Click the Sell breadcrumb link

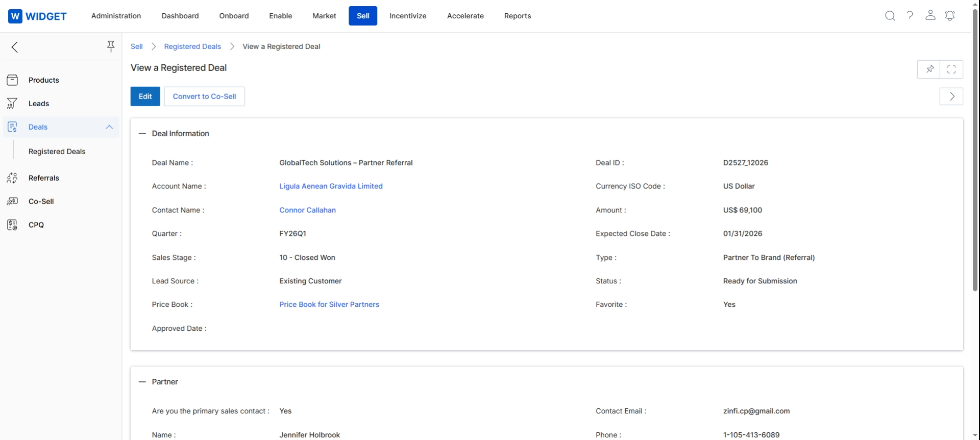tap(137, 46)
